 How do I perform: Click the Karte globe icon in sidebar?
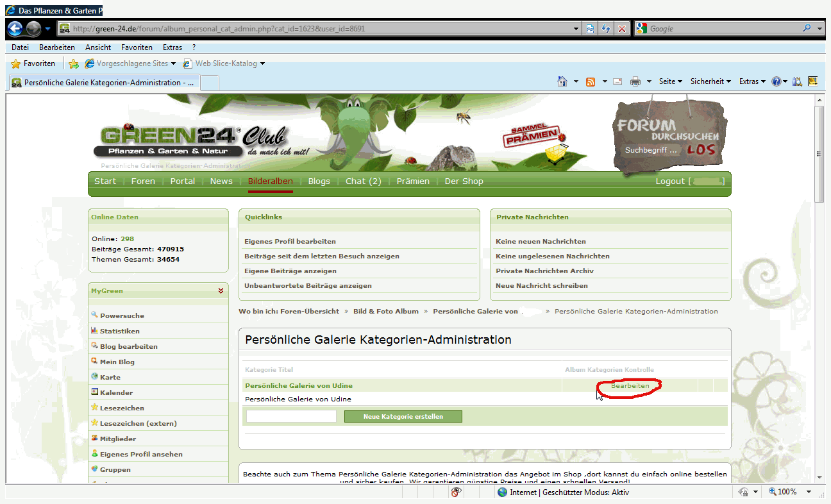point(95,376)
